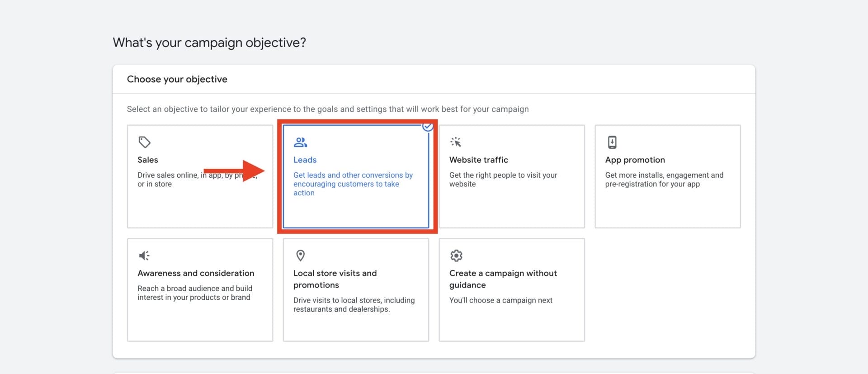Click 'Reach a broad audience' description text
Screen dimensions: 868x374
[195, 293]
